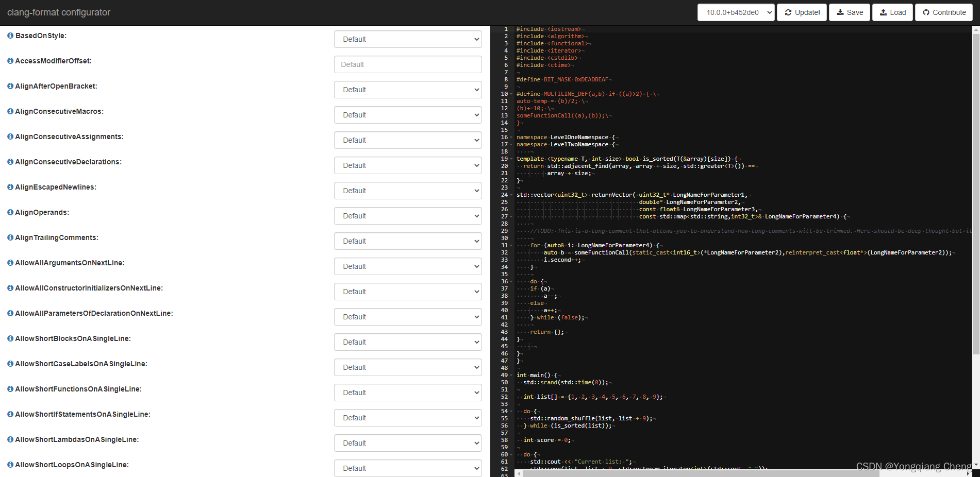The width and height of the screenshot is (980, 477).
Task: Click the info icon beside BasedOnStyle
Action: point(10,35)
